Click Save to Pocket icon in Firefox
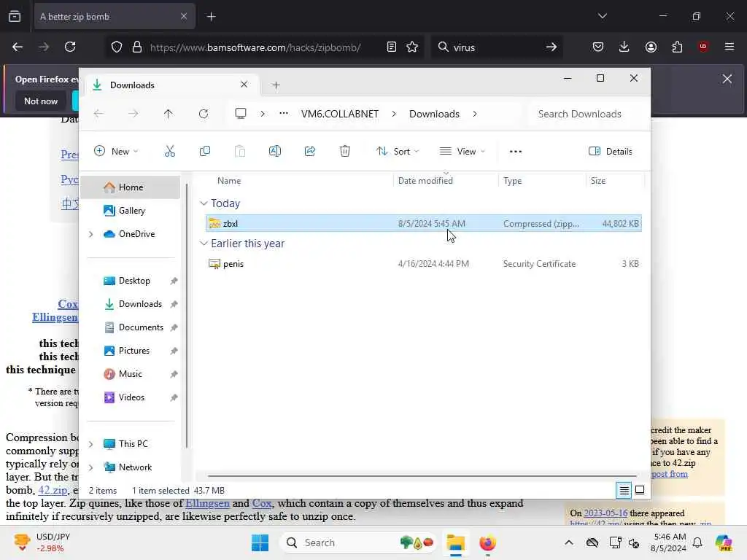This screenshot has height=560, width=747. coord(598,47)
